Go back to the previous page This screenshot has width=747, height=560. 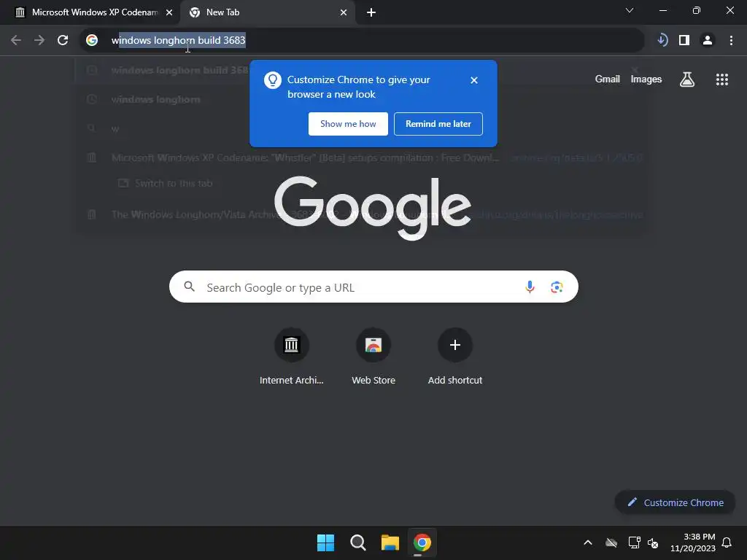coord(16,41)
